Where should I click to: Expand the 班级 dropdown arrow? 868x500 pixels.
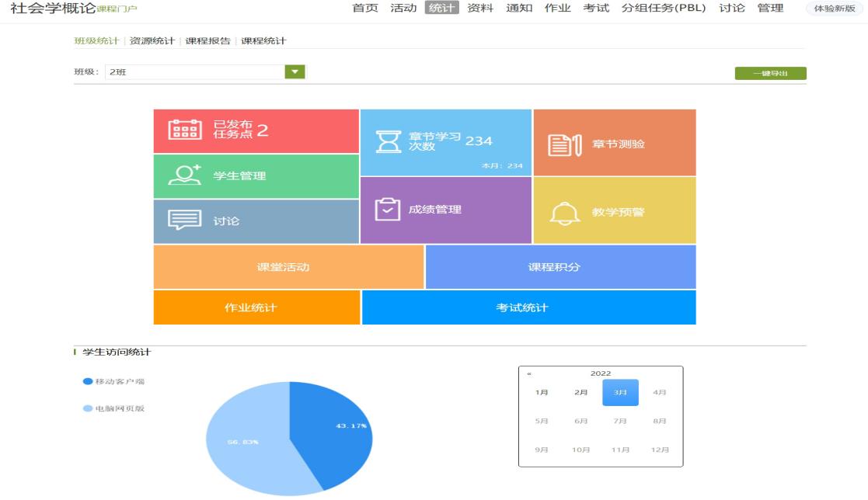[295, 71]
